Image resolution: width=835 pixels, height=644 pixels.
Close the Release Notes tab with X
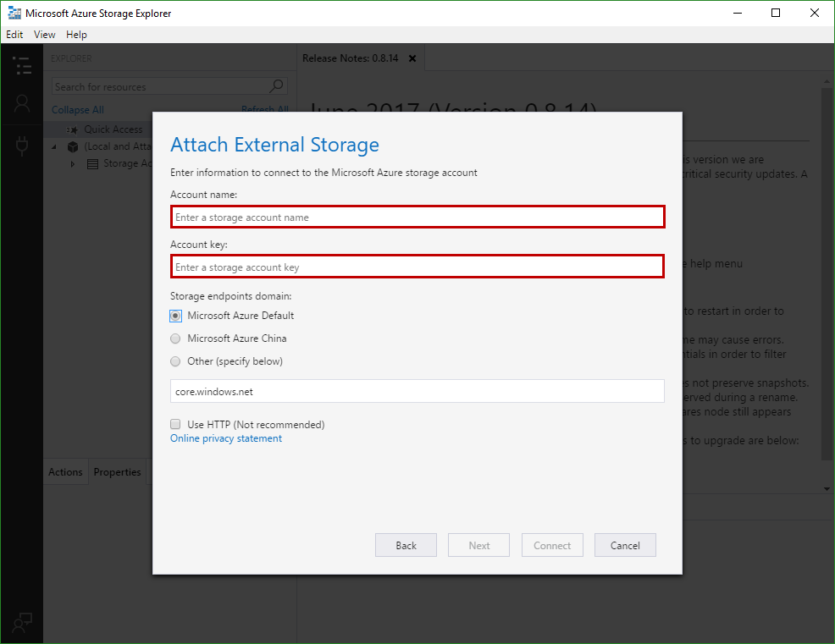pos(412,58)
